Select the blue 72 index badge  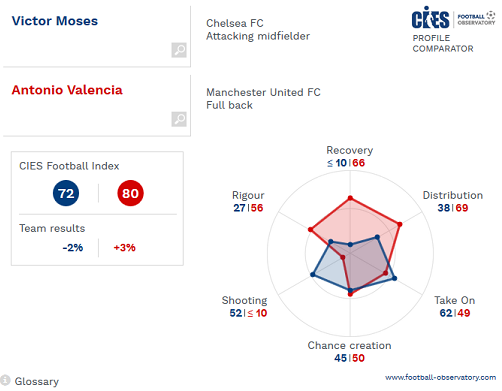[66, 193]
